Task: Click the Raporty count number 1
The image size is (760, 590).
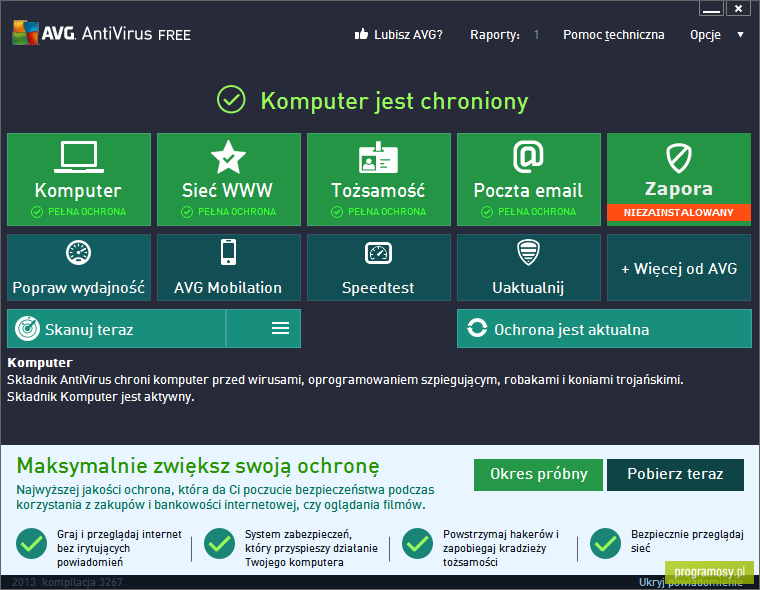Action: 536,35
